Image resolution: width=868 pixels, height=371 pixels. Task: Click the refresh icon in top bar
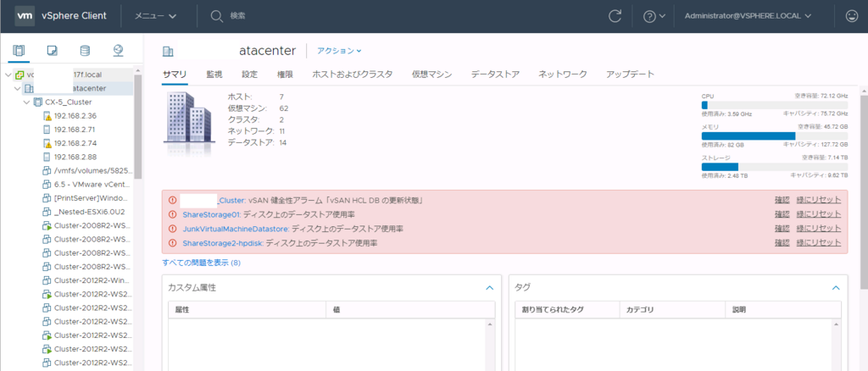[x=615, y=16]
